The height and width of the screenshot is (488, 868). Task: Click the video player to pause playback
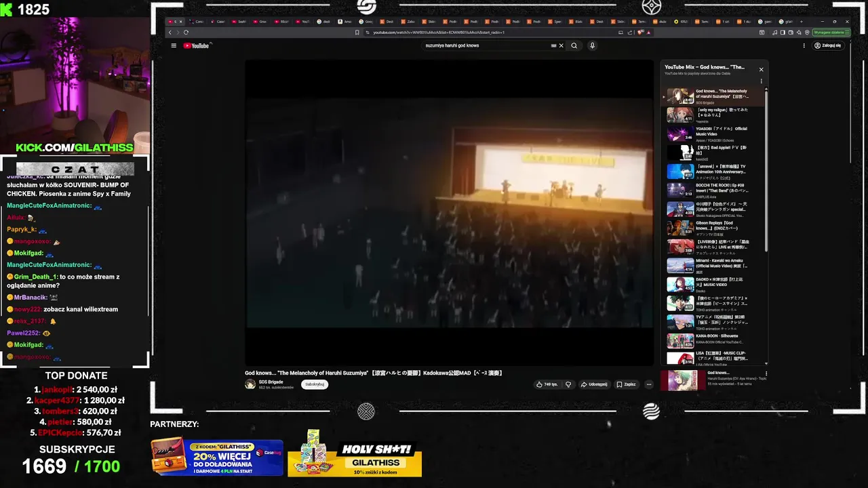tap(450, 213)
